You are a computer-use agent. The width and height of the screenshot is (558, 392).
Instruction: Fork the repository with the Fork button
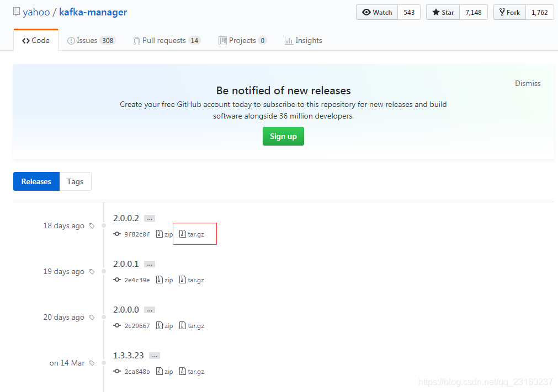tap(509, 13)
